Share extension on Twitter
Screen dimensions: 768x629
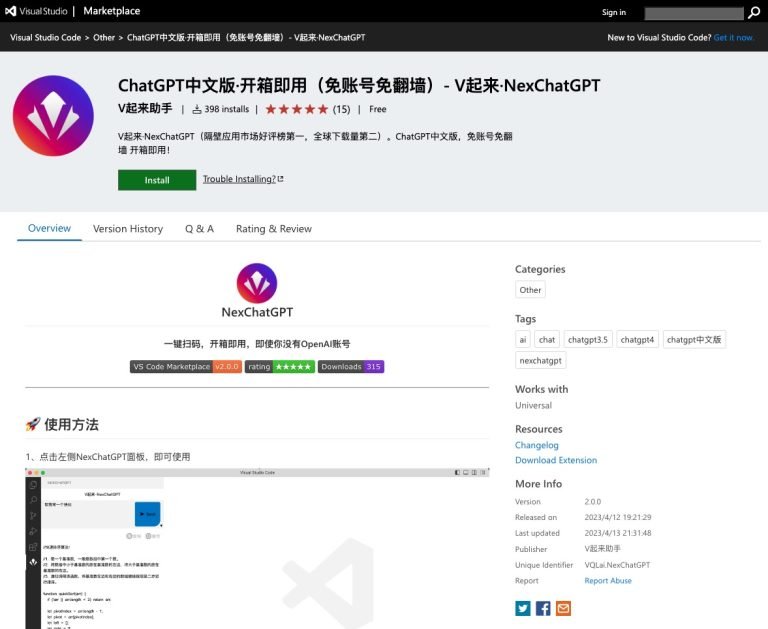(523, 608)
